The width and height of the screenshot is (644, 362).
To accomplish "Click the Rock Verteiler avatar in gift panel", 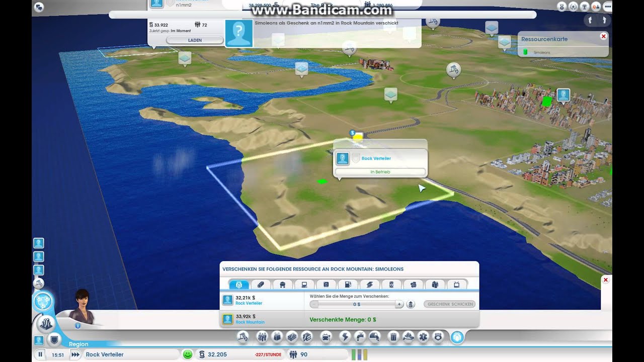I will [x=227, y=300].
